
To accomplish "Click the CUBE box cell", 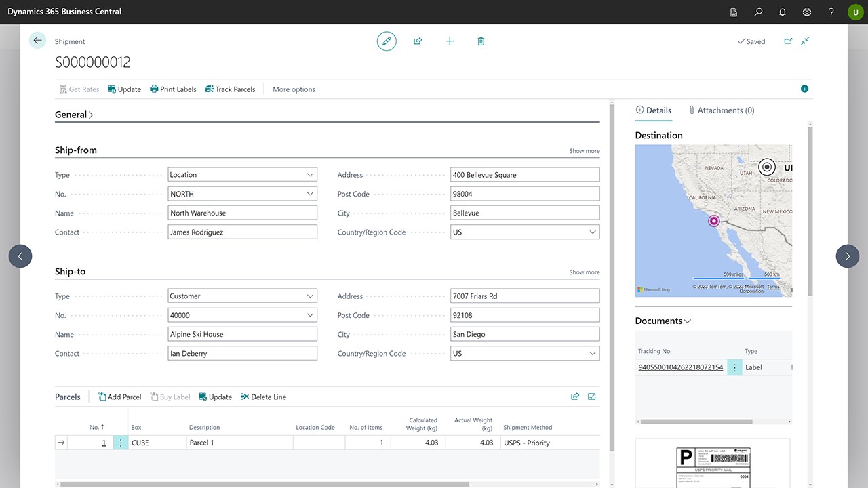I will point(157,443).
